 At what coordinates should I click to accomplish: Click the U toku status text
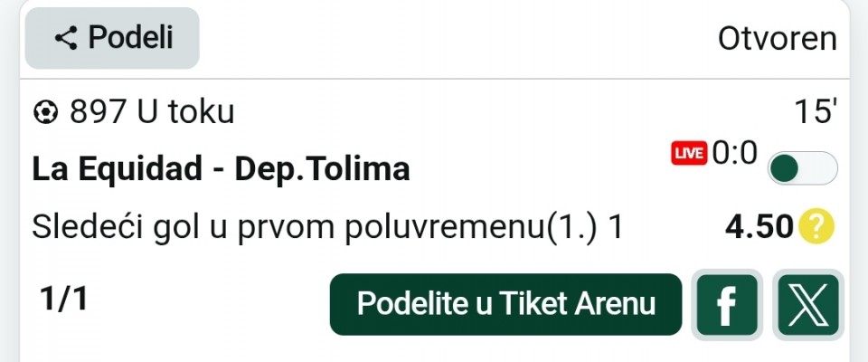coord(185,112)
